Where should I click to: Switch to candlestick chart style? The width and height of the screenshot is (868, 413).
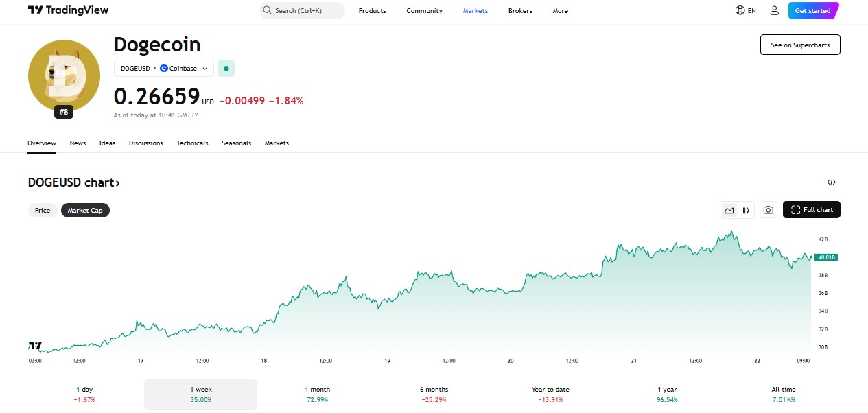pos(746,210)
